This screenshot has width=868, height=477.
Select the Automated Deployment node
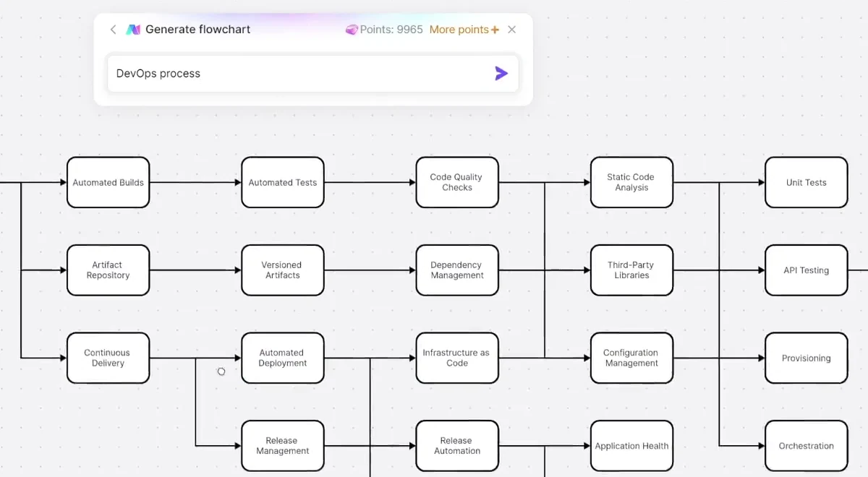[283, 358]
